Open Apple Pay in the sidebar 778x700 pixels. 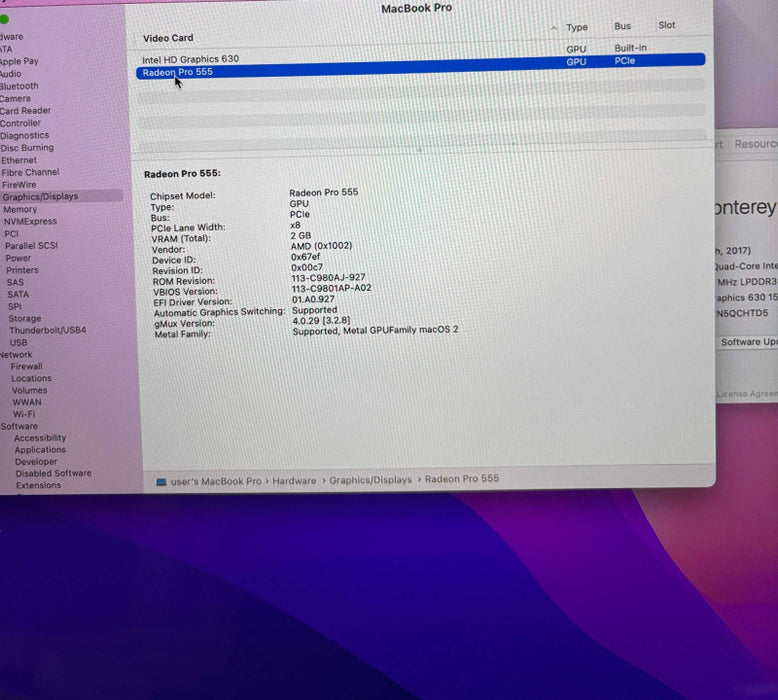click(x=19, y=61)
